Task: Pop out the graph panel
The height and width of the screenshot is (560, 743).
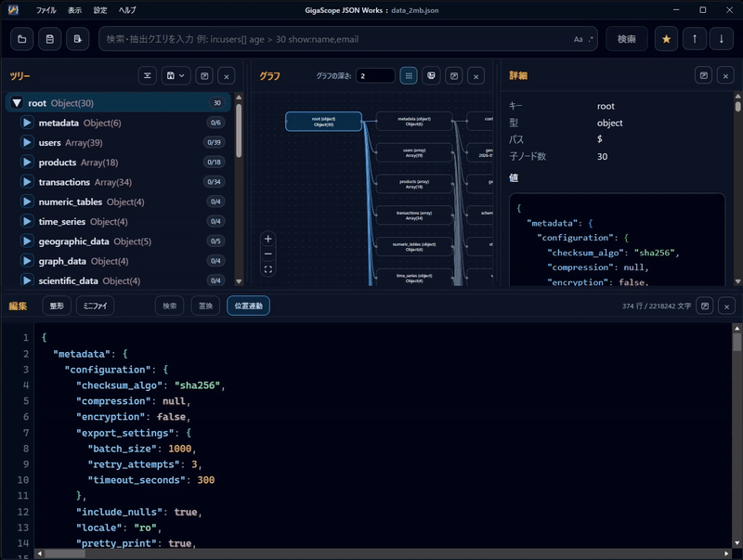Action: (454, 76)
